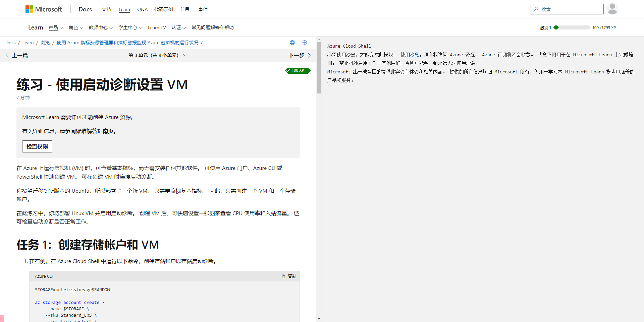Viewport: 644px width, 322px height.
Task: Open 常见问题解答和帮助 link
Action: click(x=213, y=27)
